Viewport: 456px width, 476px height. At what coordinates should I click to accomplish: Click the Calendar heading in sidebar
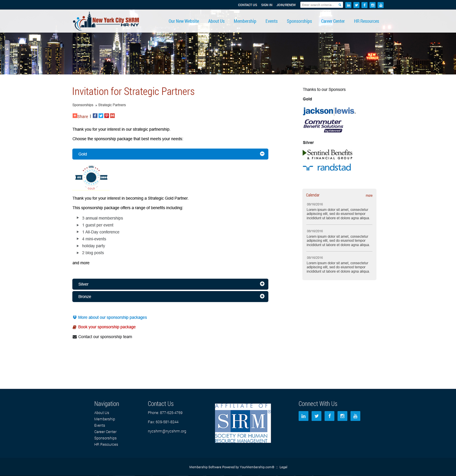pyautogui.click(x=313, y=195)
